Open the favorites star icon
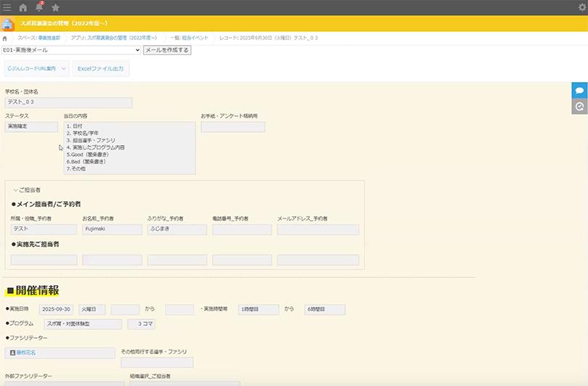Image resolution: width=588 pixels, height=386 pixels. click(x=55, y=7)
